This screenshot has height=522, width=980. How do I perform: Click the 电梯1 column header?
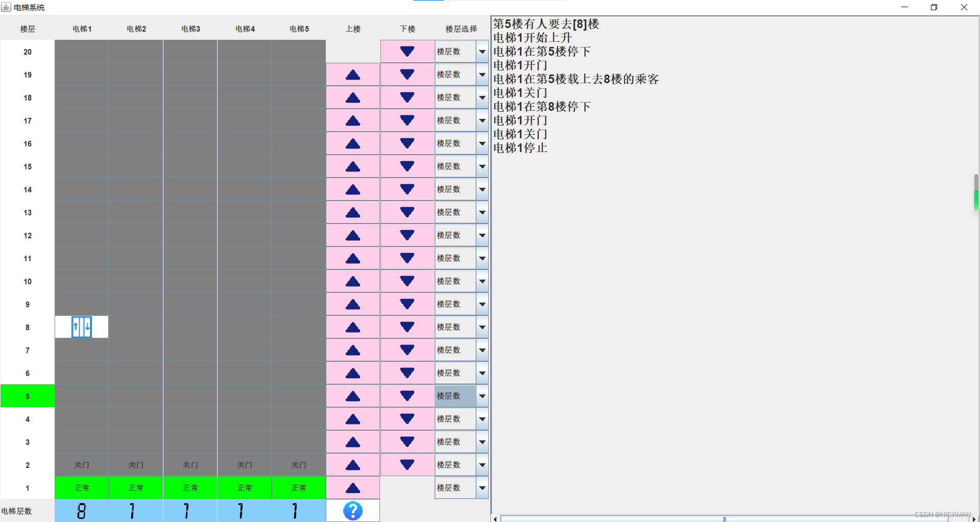point(82,29)
